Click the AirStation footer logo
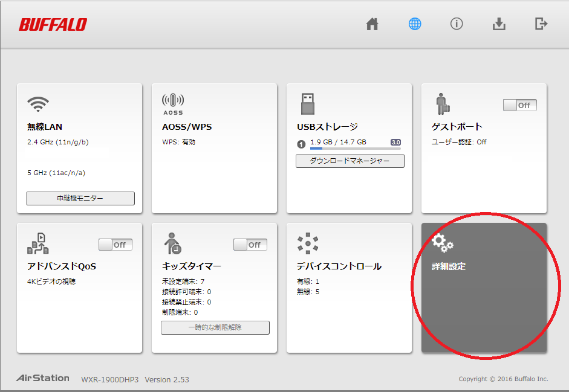This screenshot has width=569, height=392. click(x=43, y=378)
